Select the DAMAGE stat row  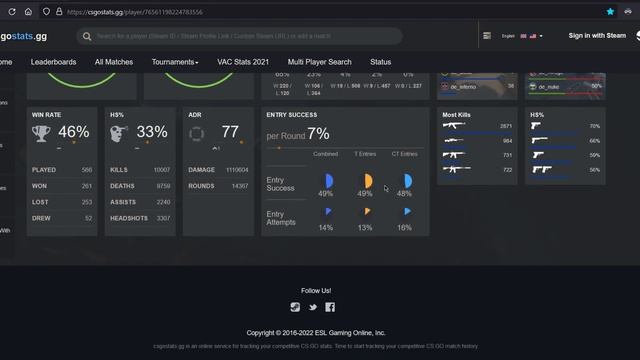click(218, 170)
